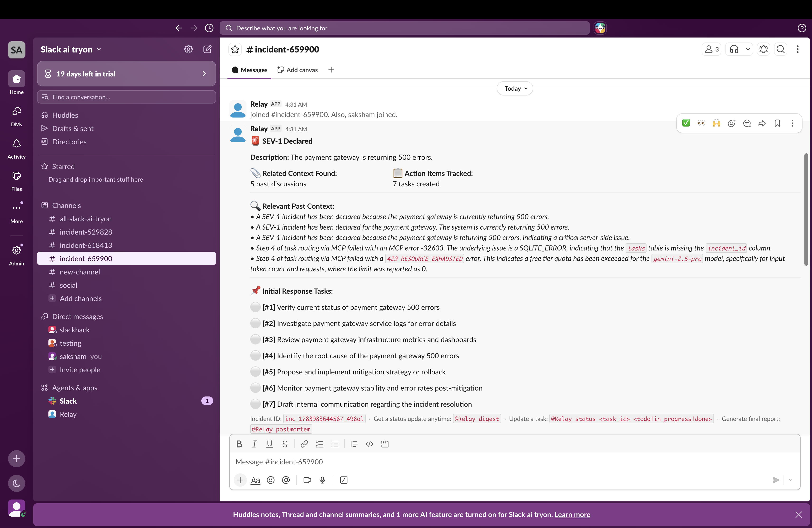Collapse the Channels section
Viewport: 812px width, 528px height.
click(66, 205)
